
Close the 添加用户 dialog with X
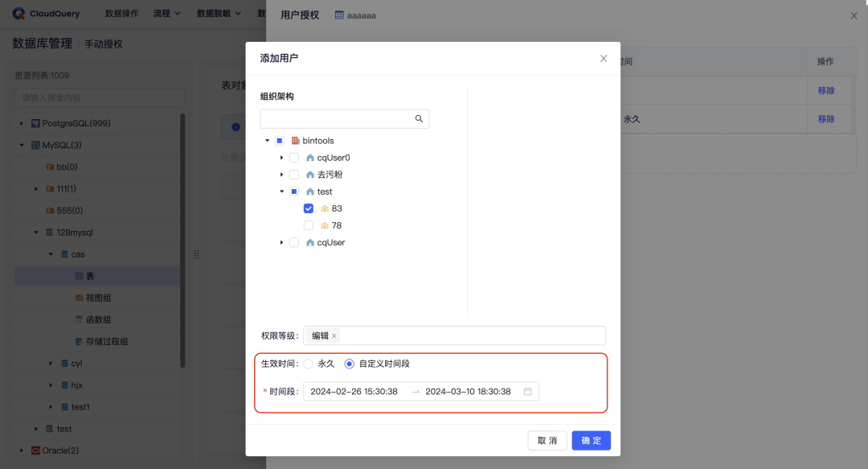[x=604, y=58]
